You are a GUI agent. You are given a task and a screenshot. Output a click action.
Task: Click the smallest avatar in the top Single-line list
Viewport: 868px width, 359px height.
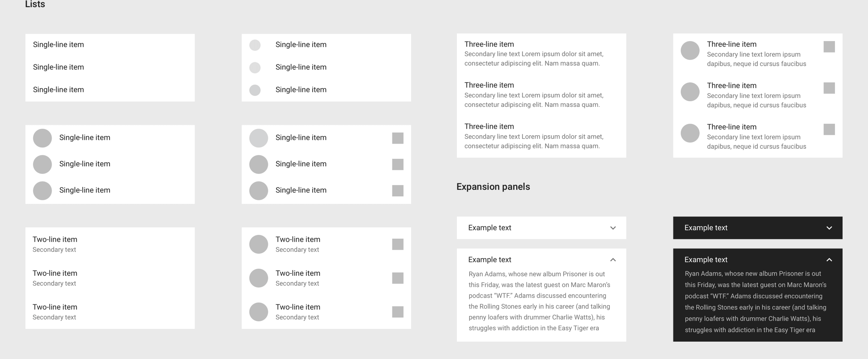click(x=255, y=45)
